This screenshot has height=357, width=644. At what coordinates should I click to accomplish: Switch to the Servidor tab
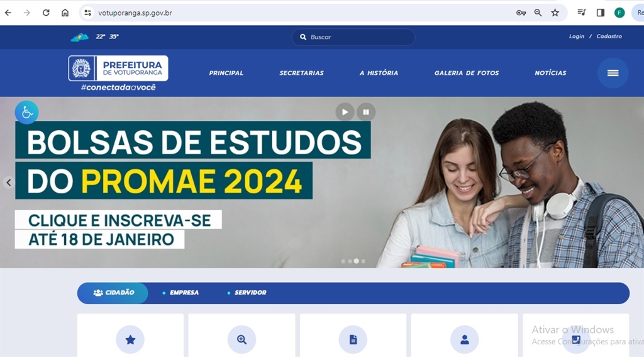pyautogui.click(x=247, y=292)
